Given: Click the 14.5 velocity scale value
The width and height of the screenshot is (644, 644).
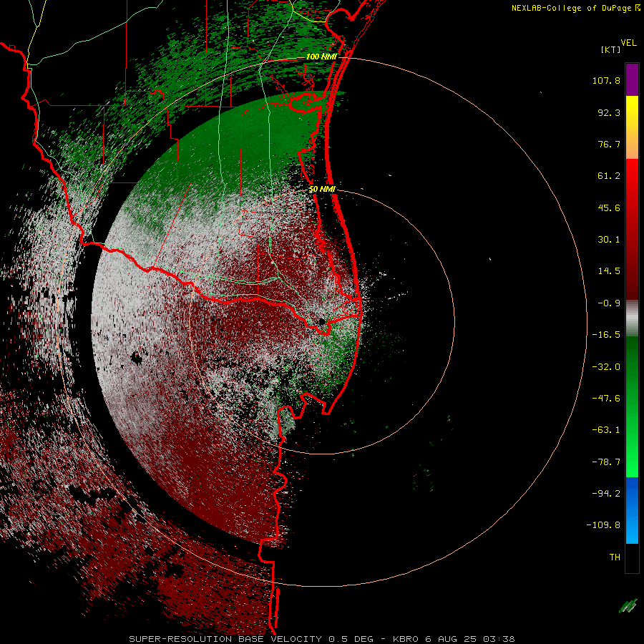Looking at the screenshot, I should pos(609,271).
